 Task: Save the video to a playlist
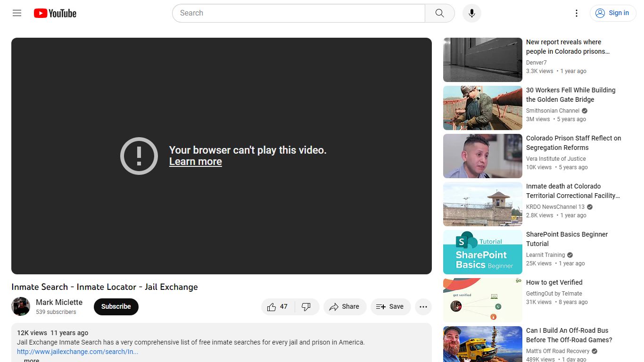tap(390, 307)
